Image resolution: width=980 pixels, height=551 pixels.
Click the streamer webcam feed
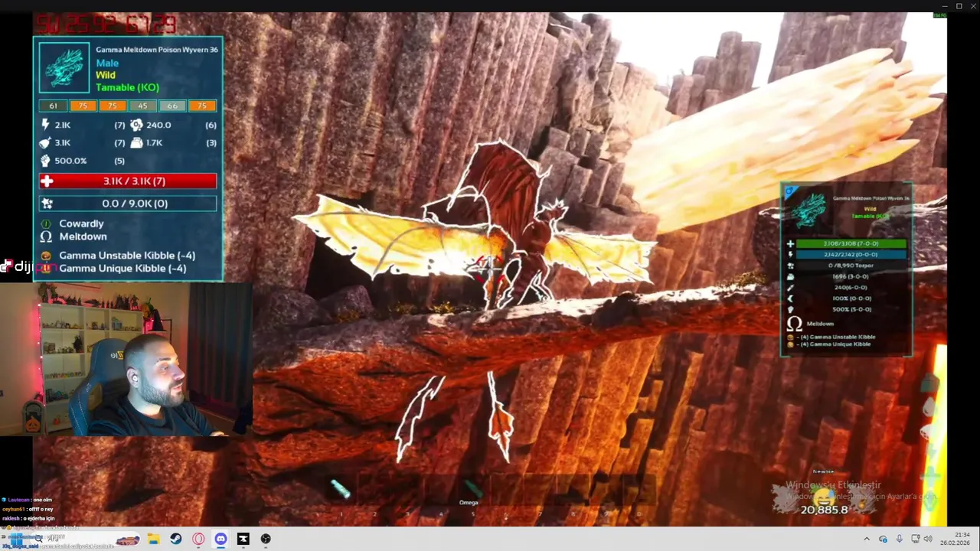pos(126,359)
